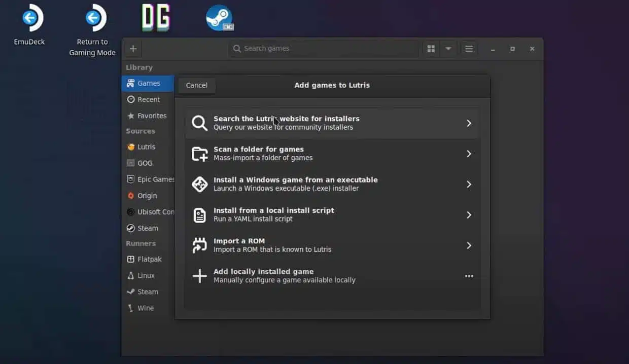This screenshot has height=364, width=629.
Task: Click the Linux penguin runner icon
Action: pyautogui.click(x=131, y=275)
